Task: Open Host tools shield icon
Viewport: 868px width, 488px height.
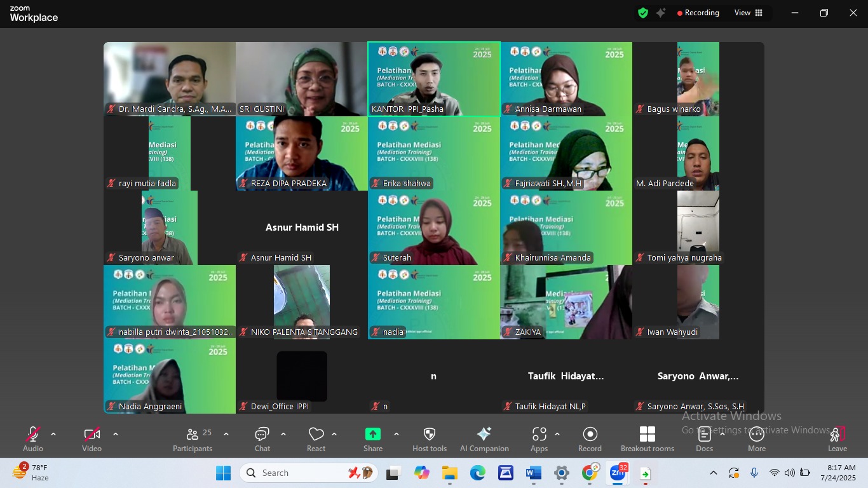Action: [x=430, y=439]
